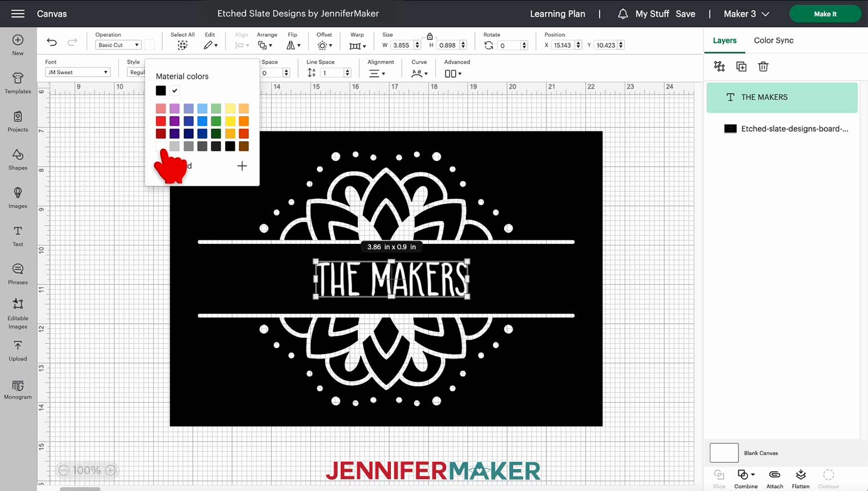This screenshot has height=491, width=868.
Task: Open the Monogram tool
Action: click(17, 389)
